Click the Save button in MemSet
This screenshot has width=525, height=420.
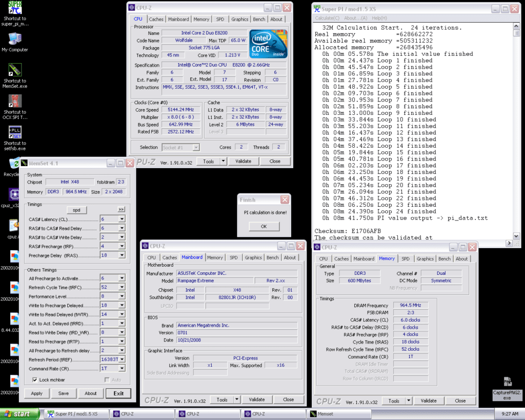point(63,393)
